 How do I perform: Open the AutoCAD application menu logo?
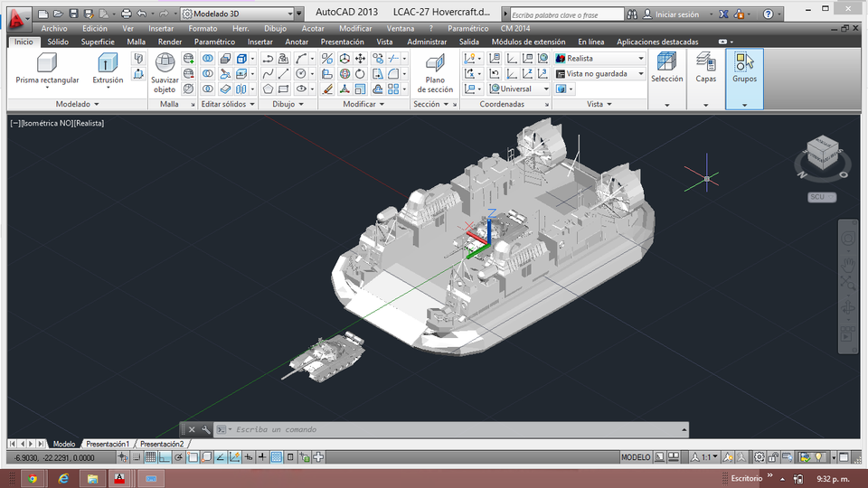coord(18,19)
